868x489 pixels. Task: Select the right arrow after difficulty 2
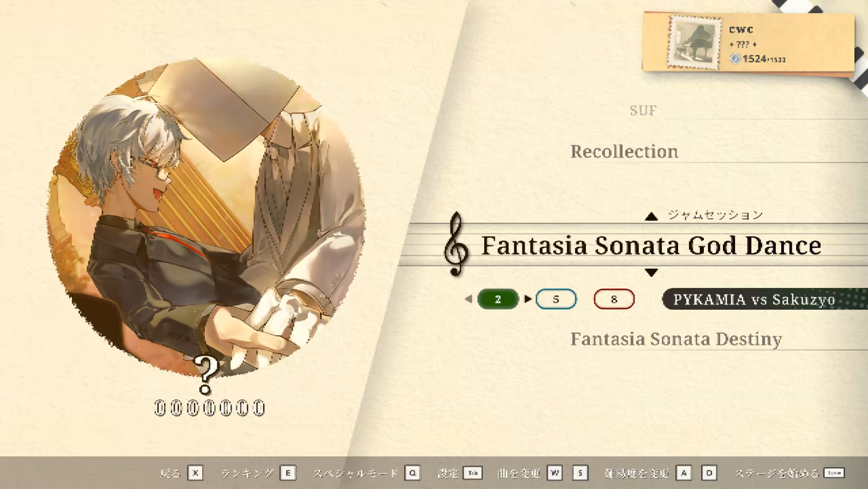527,299
